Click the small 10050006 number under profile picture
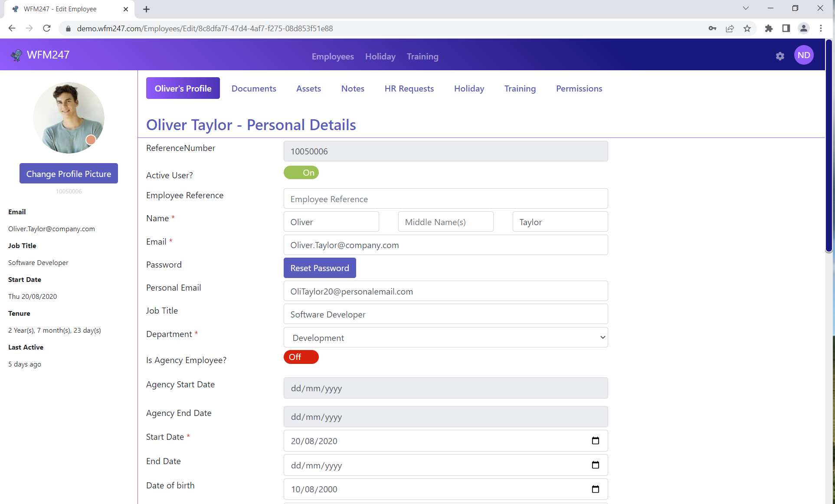Viewport: 835px width, 504px height. pos(69,191)
